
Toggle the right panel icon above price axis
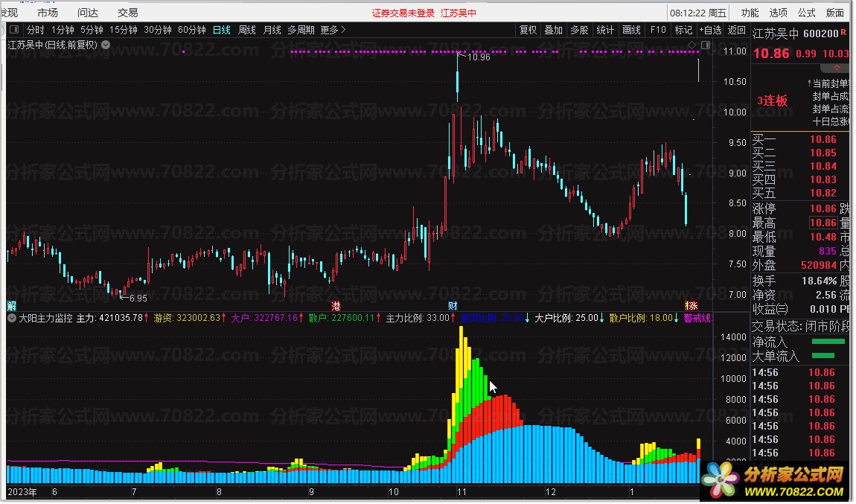pos(706,45)
